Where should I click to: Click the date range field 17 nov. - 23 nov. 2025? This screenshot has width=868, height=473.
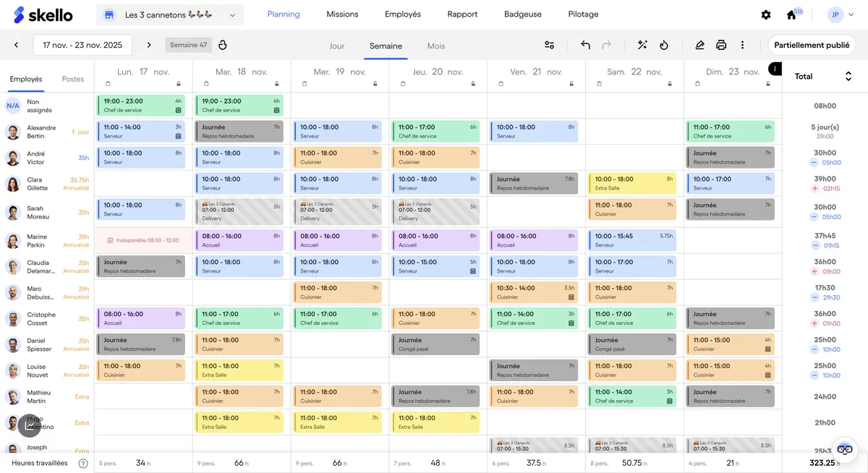82,45
